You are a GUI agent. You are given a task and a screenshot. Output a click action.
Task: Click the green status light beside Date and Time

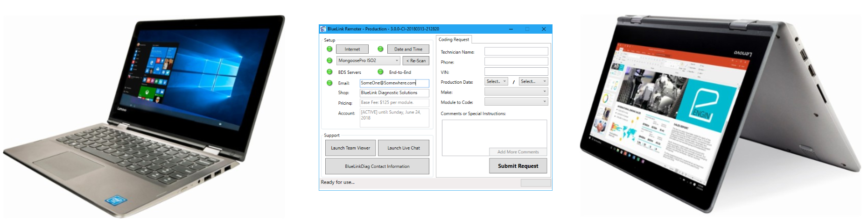coord(380,49)
